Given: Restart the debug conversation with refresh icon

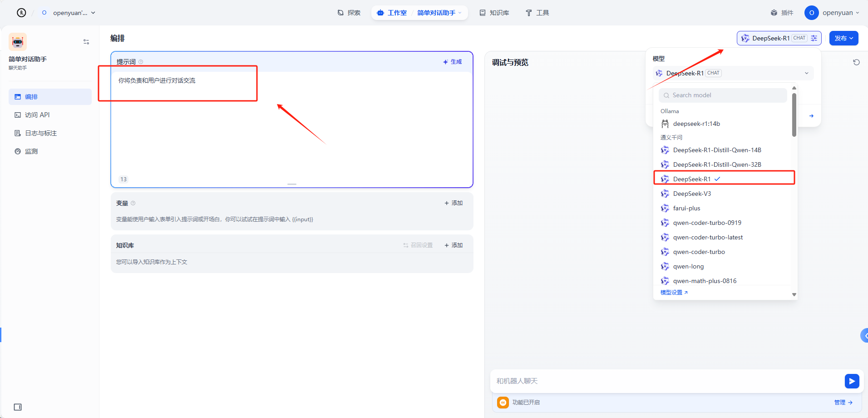Looking at the screenshot, I should pyautogui.click(x=856, y=62).
